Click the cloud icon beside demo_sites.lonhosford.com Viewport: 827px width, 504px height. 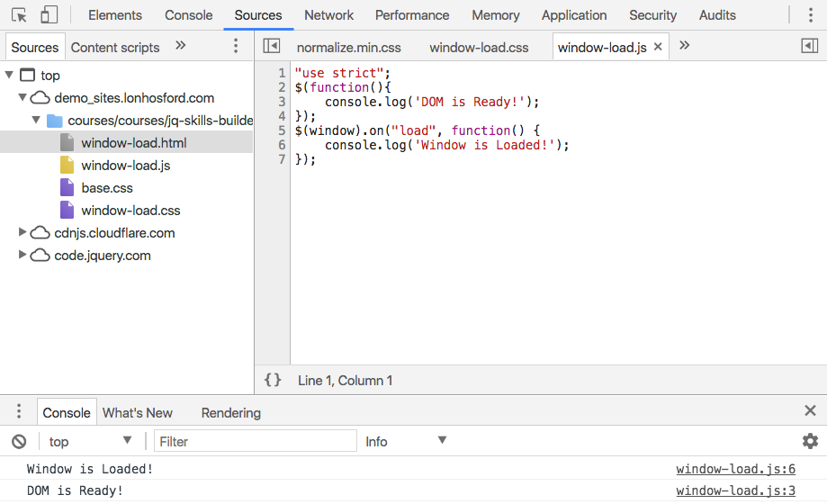tap(40, 97)
